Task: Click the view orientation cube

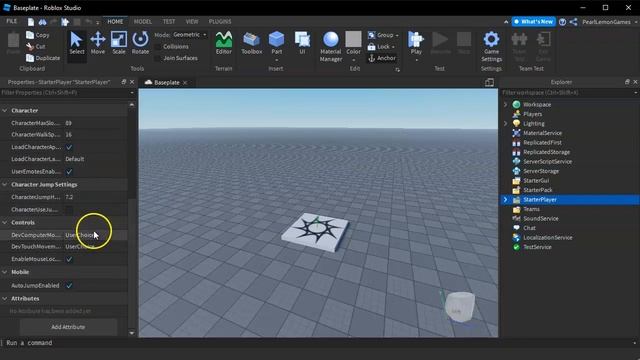Action: [x=460, y=307]
